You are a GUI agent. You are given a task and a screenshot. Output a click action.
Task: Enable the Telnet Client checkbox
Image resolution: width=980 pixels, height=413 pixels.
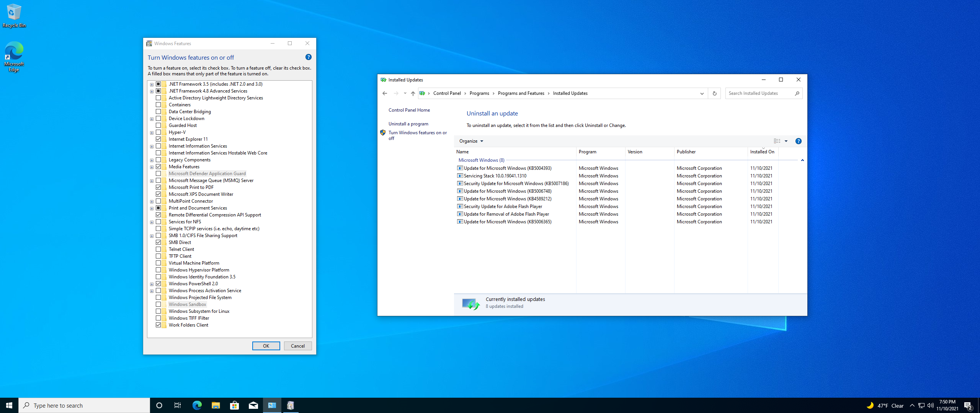tap(158, 249)
